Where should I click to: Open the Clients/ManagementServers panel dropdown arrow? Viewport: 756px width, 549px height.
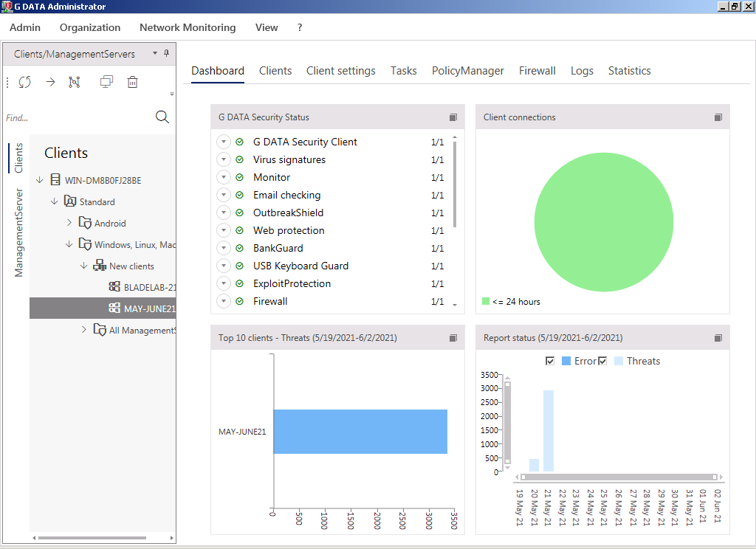(154, 54)
